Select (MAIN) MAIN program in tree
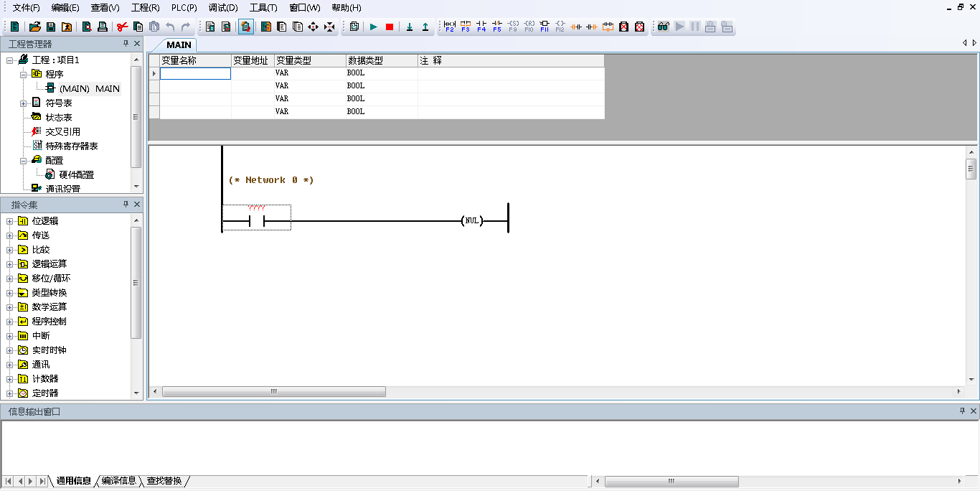The width and height of the screenshot is (980, 491). 89,88
